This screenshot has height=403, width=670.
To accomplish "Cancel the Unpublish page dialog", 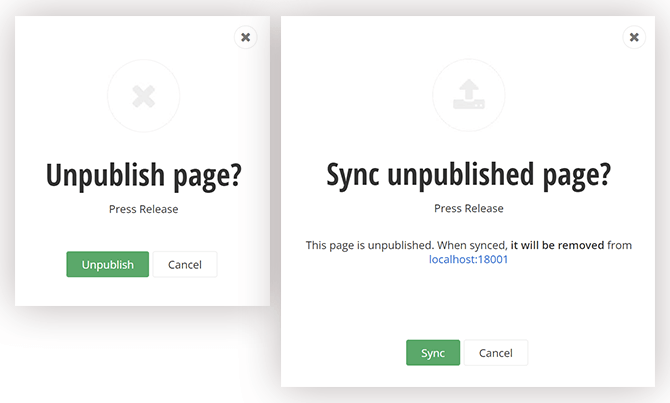I will [185, 265].
